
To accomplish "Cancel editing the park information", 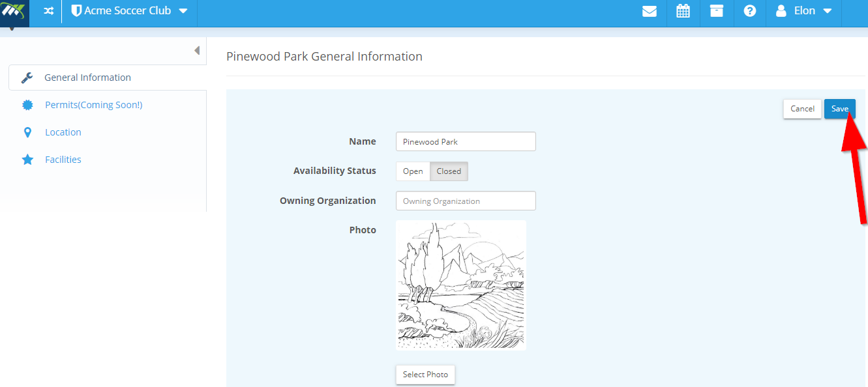I will tap(802, 109).
